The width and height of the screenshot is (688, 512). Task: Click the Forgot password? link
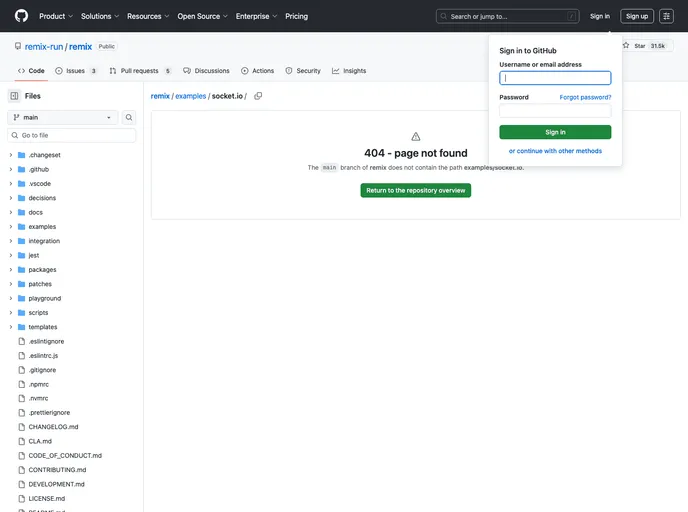click(x=585, y=97)
